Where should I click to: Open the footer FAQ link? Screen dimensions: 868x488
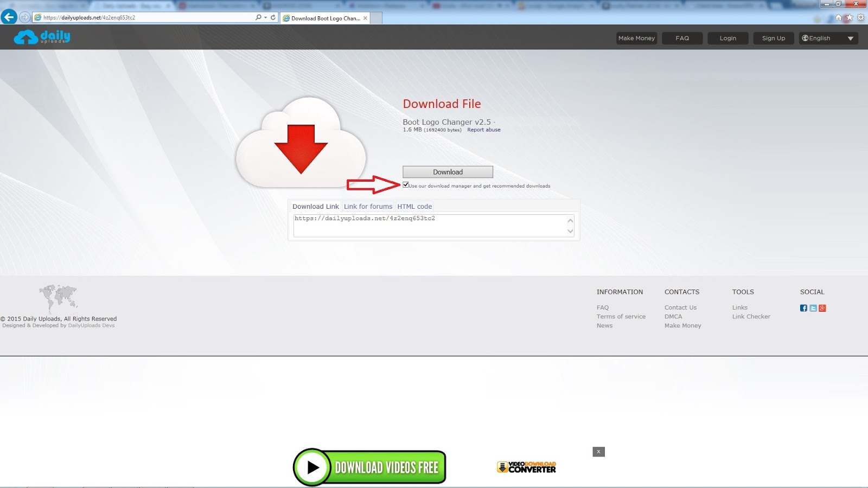603,307
